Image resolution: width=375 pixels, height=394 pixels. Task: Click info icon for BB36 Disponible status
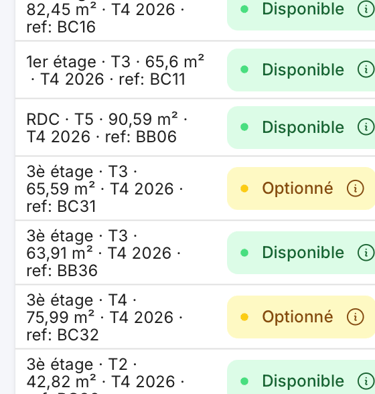point(366,253)
